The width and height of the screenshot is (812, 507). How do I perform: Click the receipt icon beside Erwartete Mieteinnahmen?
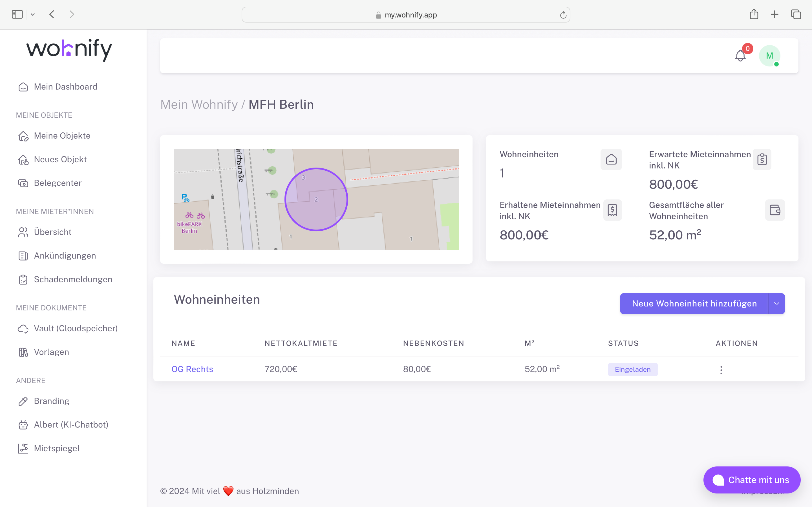pyautogui.click(x=762, y=159)
